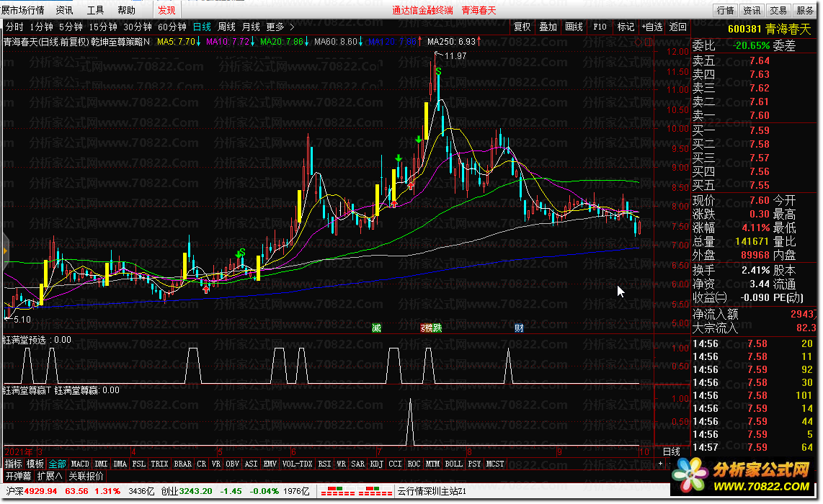Click the breadth bars icon beside 1976亿
Image resolution: width=823 pixels, height=504 pixels.
(x=339, y=492)
